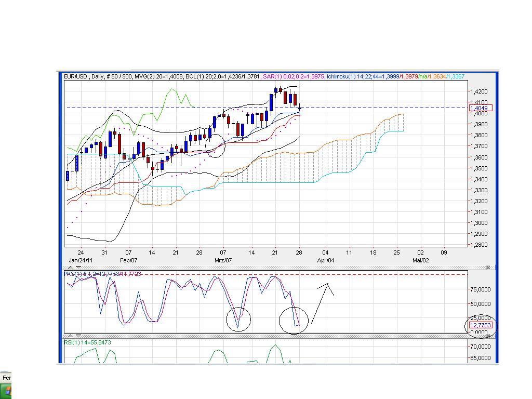Collapse the RSI panel using its splitter arrow
Screen dimensions: 532x399
tap(70, 335)
